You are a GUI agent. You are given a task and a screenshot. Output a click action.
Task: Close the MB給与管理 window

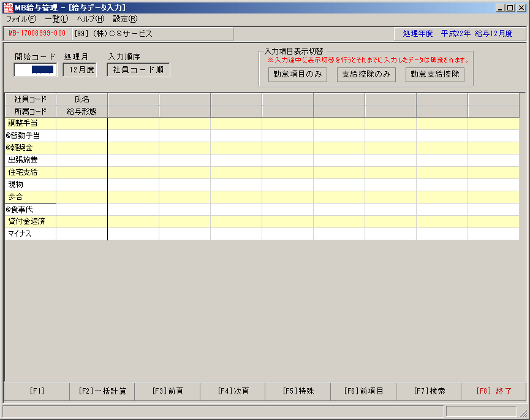521,8
